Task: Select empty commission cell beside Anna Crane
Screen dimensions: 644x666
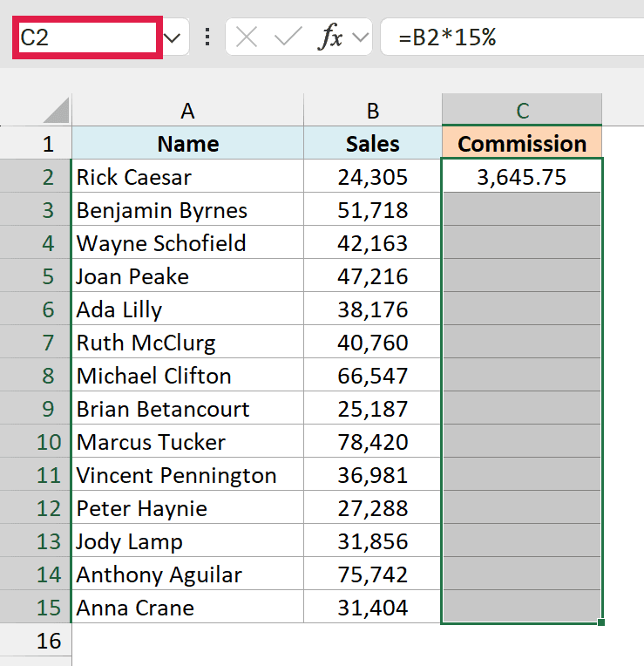Action: pos(522,608)
